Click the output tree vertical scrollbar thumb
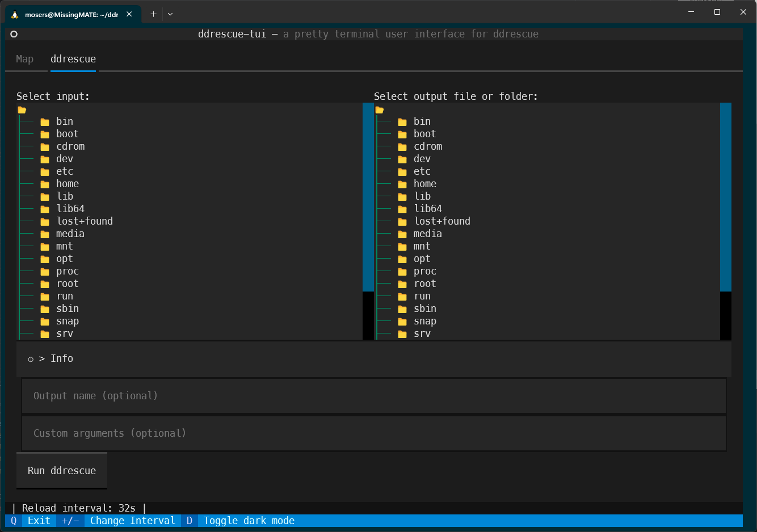757x532 pixels. pos(726,197)
